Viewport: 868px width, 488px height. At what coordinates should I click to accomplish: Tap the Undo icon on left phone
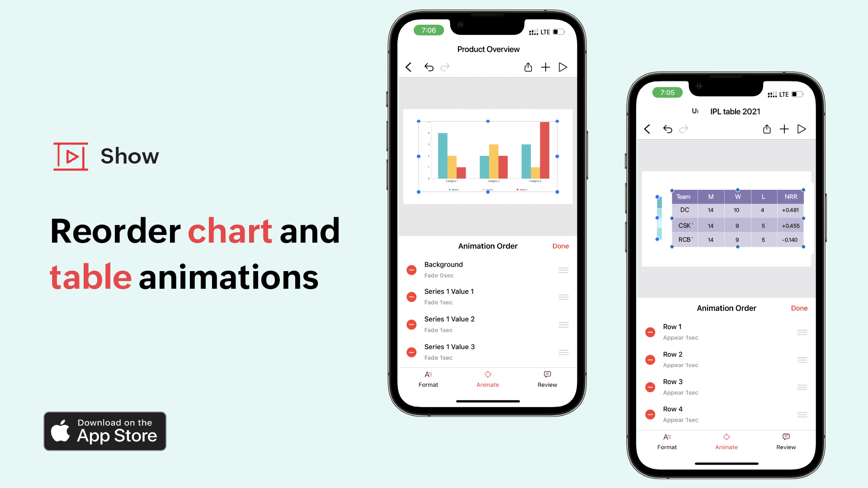pos(429,67)
